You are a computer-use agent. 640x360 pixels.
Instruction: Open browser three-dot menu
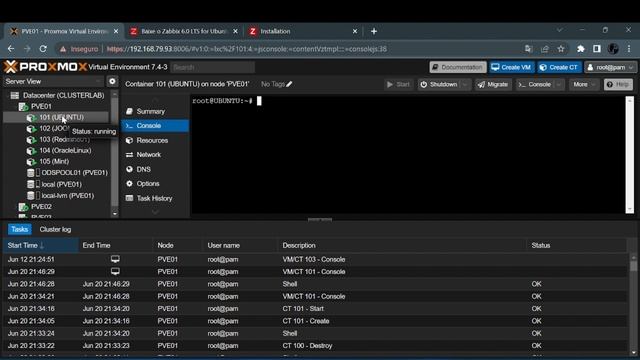[x=629, y=49]
